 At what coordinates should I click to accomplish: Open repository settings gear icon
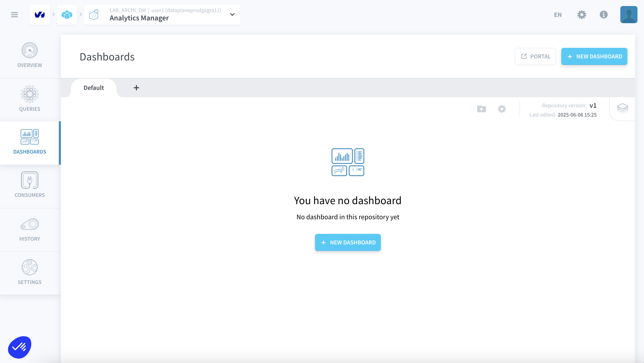point(502,109)
